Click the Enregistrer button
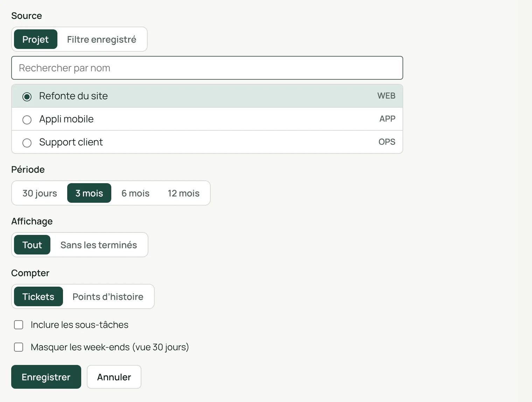This screenshot has width=532, height=402. (46, 377)
